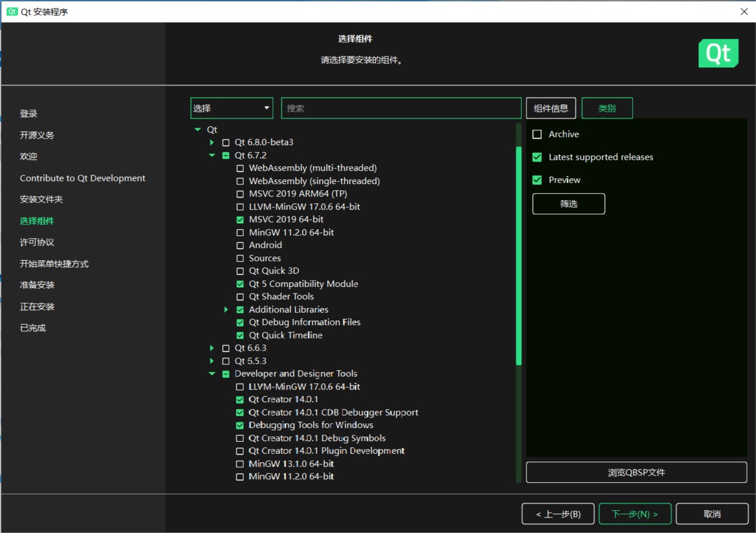
Task: Uncheck Qt Creator 14.0.1 CDB Debugger Support
Action: (x=240, y=412)
